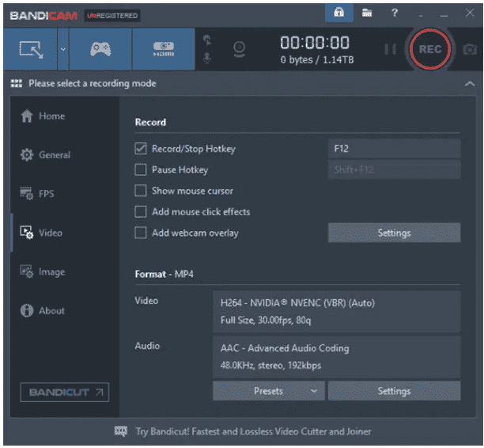Toggle the webcam overlay icon in the toolbar
Screen dimensions: 484x448
point(239,49)
